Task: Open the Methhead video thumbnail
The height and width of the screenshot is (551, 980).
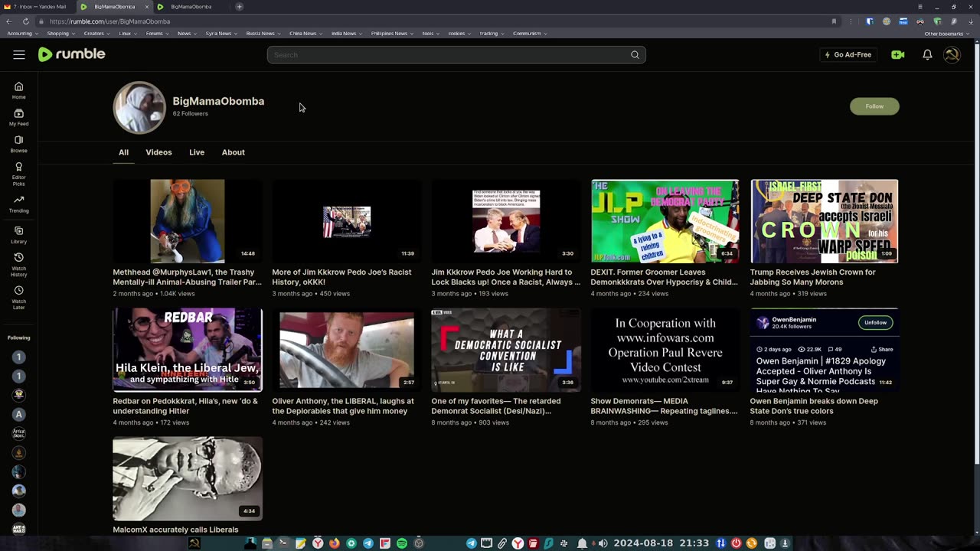Action: click(x=188, y=221)
